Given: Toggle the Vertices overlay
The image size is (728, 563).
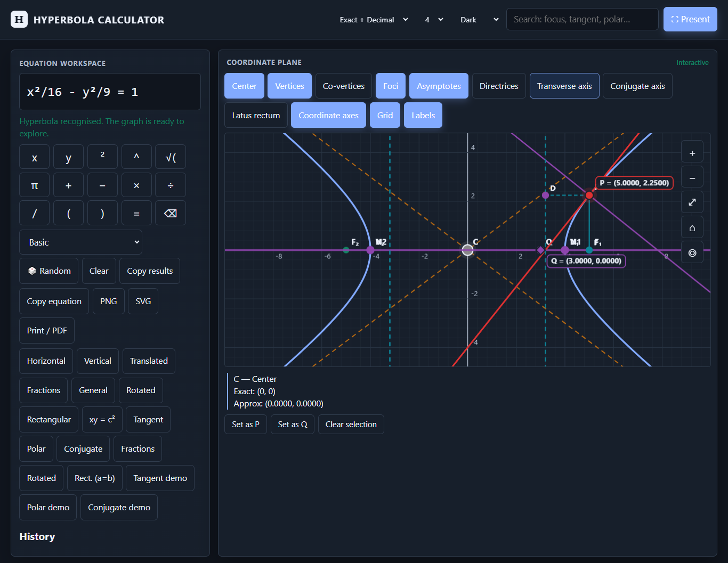Looking at the screenshot, I should (x=289, y=86).
